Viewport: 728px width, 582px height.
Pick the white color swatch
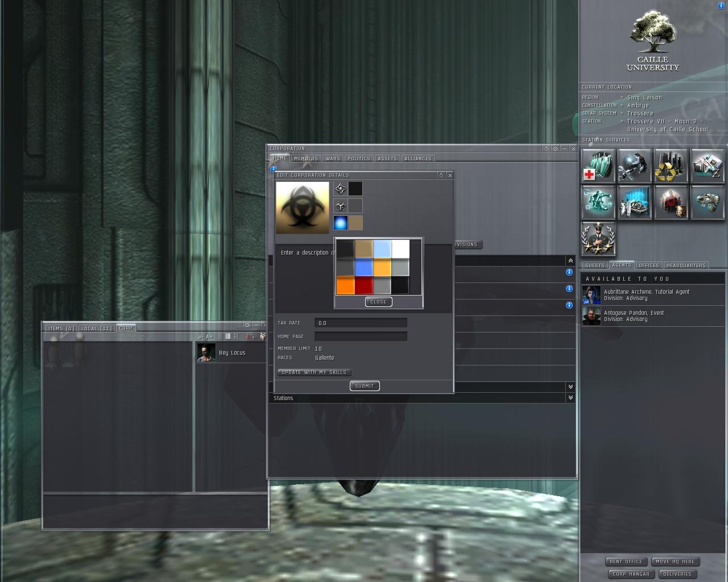400,249
